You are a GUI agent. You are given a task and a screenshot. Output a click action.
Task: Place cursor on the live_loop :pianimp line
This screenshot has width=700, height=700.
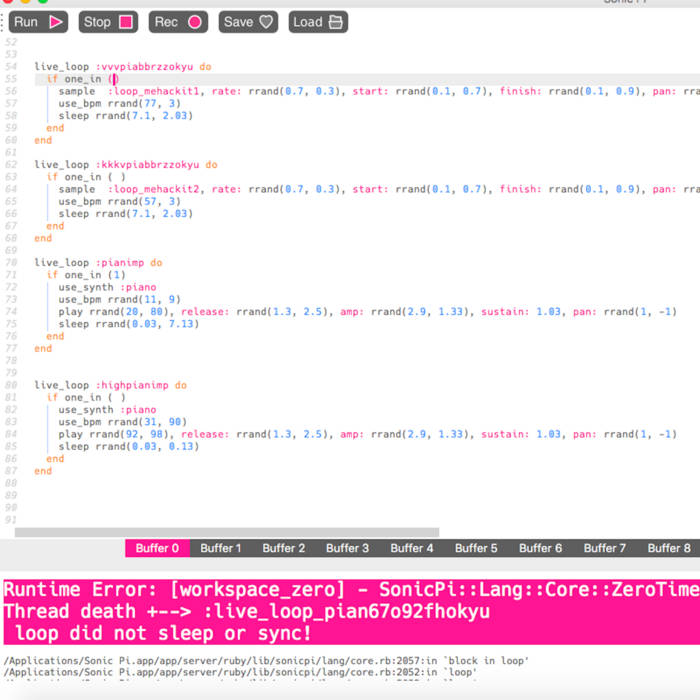98,263
